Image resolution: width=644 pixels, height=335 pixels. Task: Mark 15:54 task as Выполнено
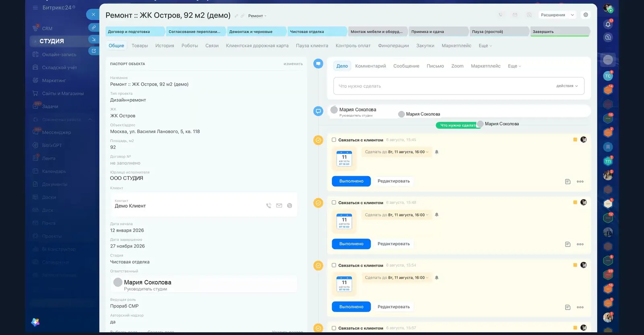(351, 307)
